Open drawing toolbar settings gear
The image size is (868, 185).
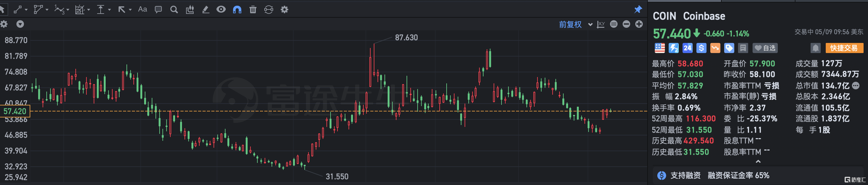(284, 9)
